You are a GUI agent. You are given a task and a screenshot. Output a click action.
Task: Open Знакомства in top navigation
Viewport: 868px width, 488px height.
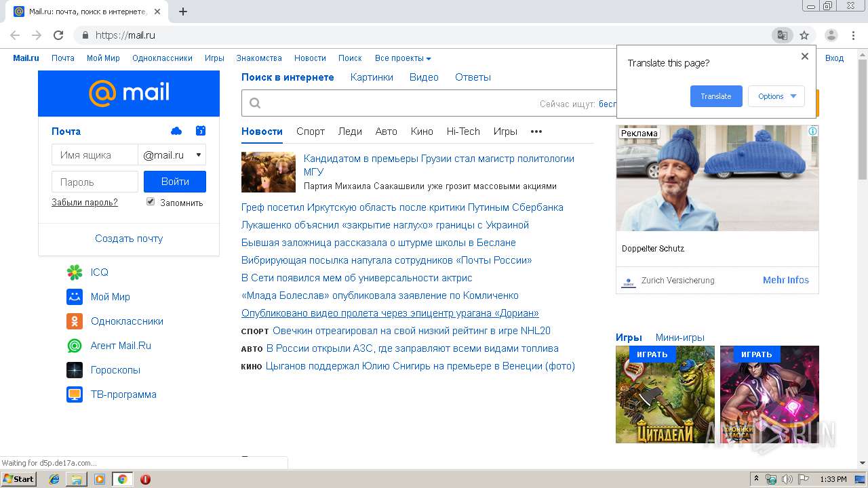[259, 58]
